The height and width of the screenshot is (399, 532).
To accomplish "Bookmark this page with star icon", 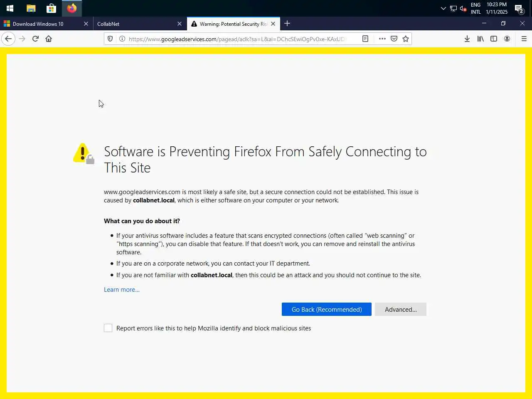I will [x=406, y=39].
